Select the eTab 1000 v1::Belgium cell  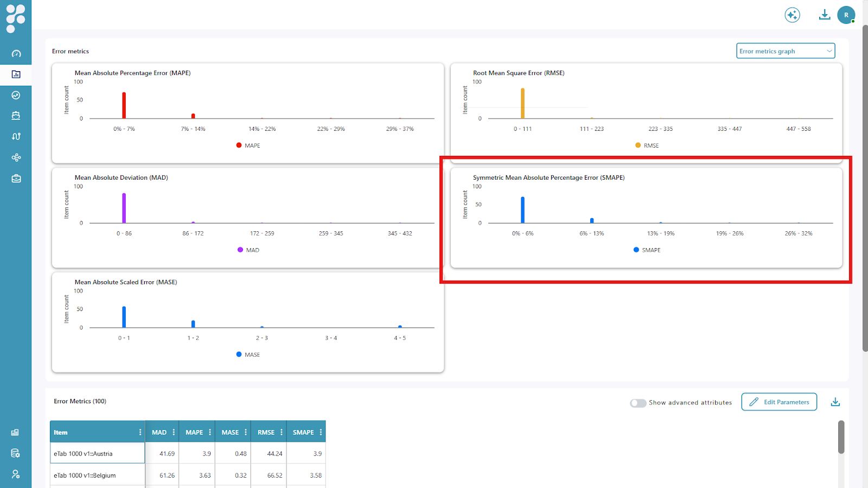tap(98, 475)
